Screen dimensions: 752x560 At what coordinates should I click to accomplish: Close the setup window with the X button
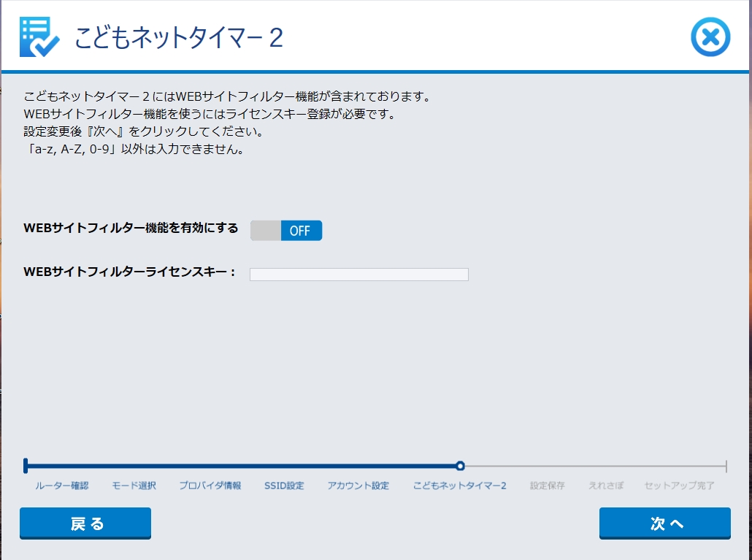tap(710, 37)
